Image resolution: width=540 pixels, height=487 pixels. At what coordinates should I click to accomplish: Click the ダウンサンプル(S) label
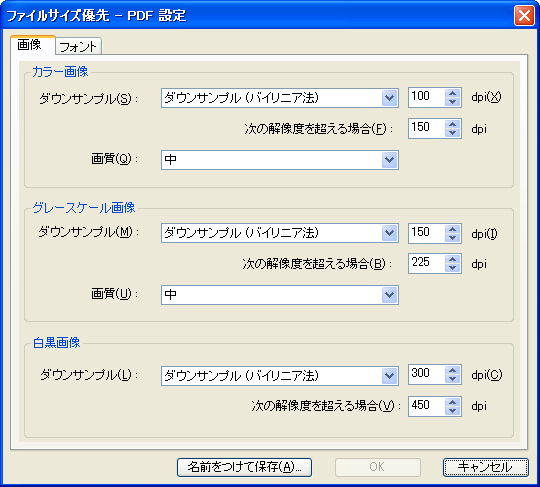coord(89,99)
